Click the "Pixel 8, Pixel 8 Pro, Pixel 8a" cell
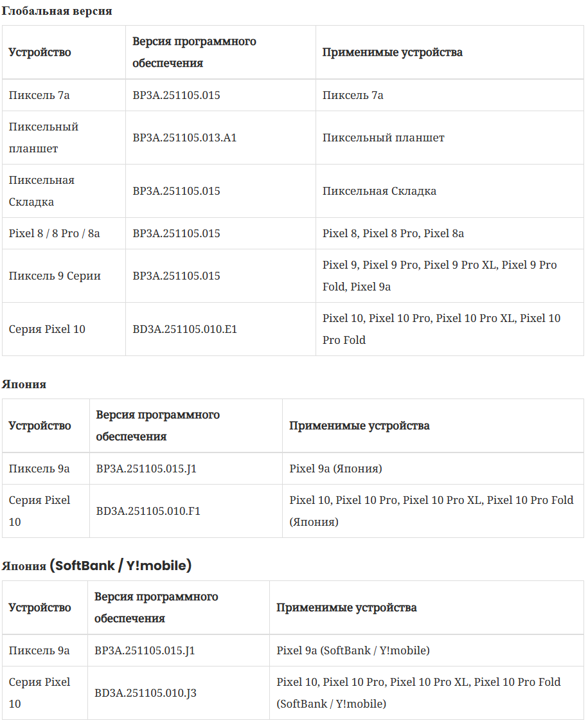 [393, 233]
